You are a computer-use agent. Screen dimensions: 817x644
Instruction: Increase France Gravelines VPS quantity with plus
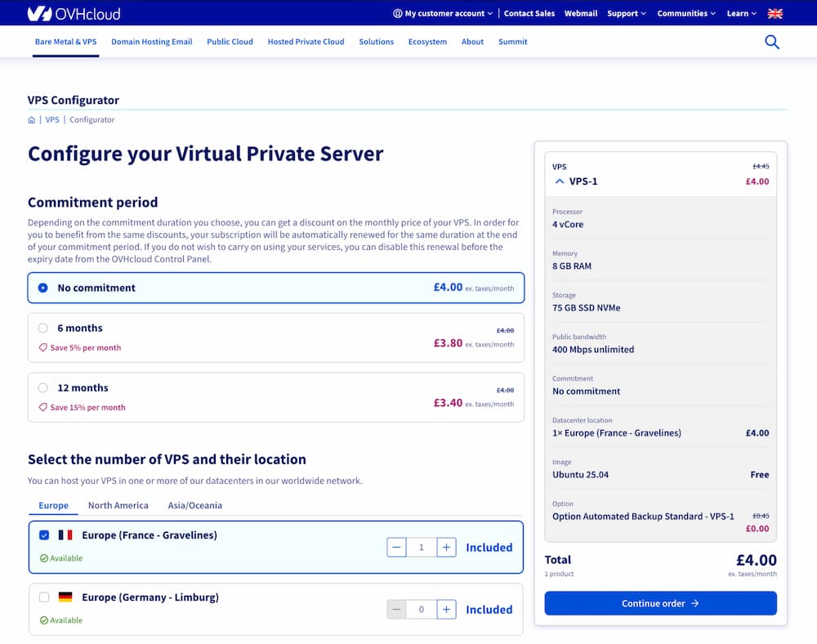[x=446, y=548]
